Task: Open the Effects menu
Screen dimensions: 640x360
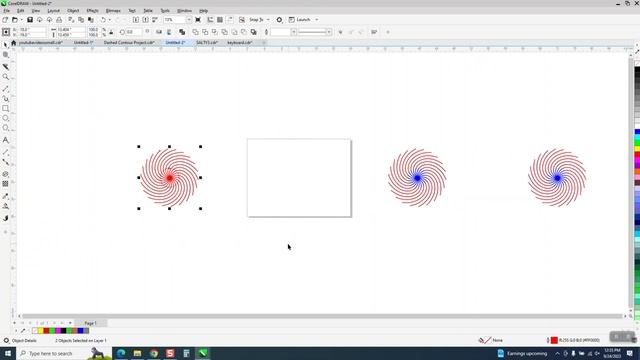Action: 92,11
